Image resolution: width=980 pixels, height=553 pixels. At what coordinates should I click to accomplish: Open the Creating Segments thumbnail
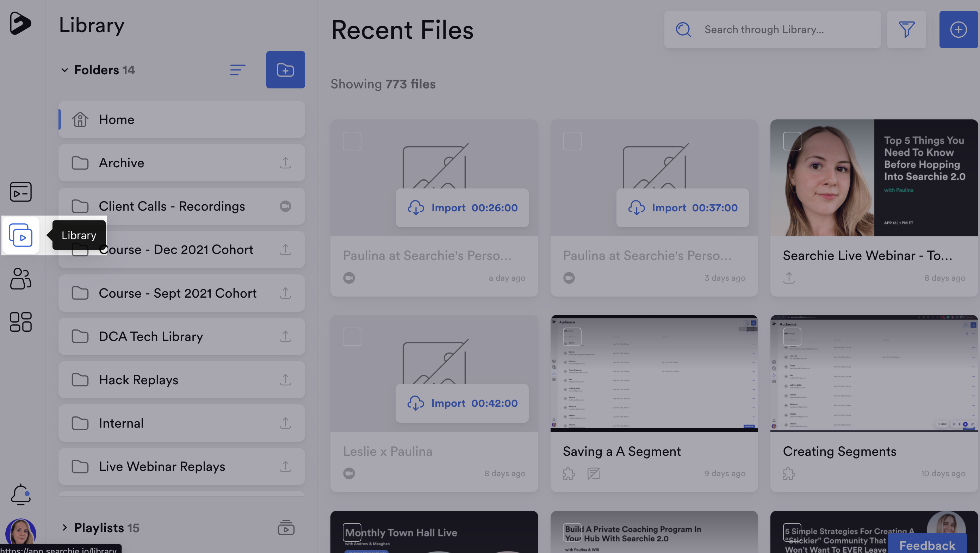(x=874, y=373)
